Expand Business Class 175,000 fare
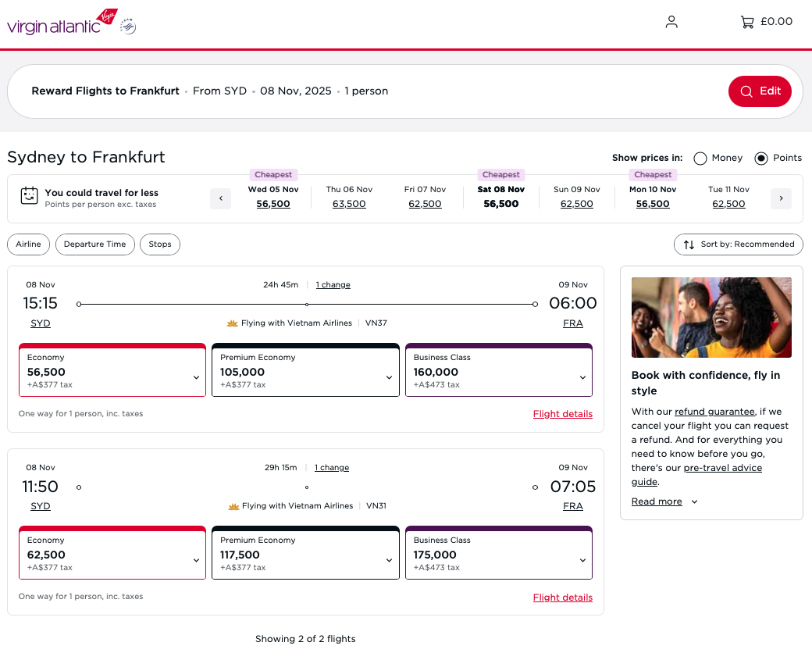The width and height of the screenshot is (812, 653). pos(499,553)
